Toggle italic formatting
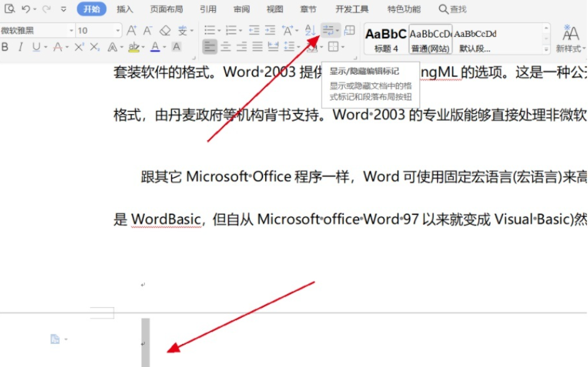Screen dimensions: 588x367 [x=21, y=47]
